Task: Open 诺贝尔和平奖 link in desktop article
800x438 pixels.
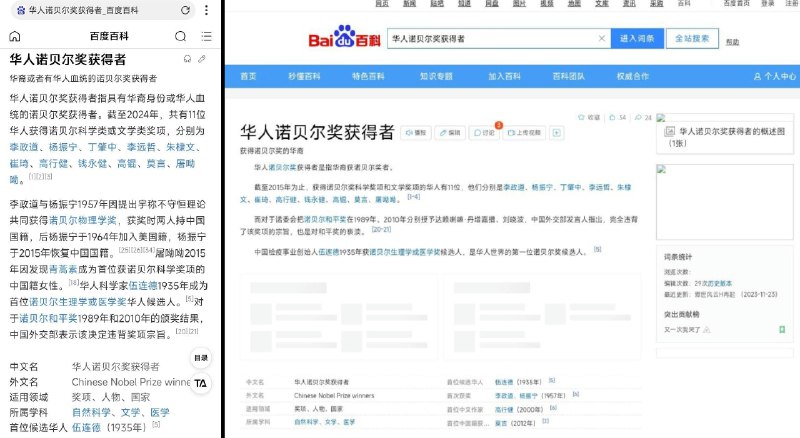Action: [325, 220]
